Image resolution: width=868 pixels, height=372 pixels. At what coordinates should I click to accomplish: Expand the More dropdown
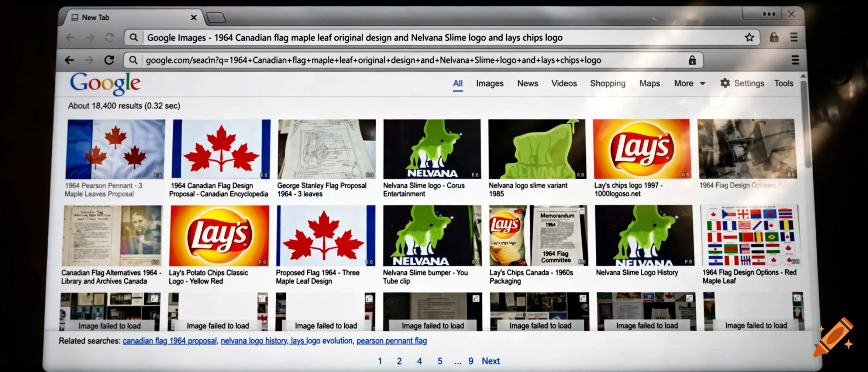(x=689, y=83)
